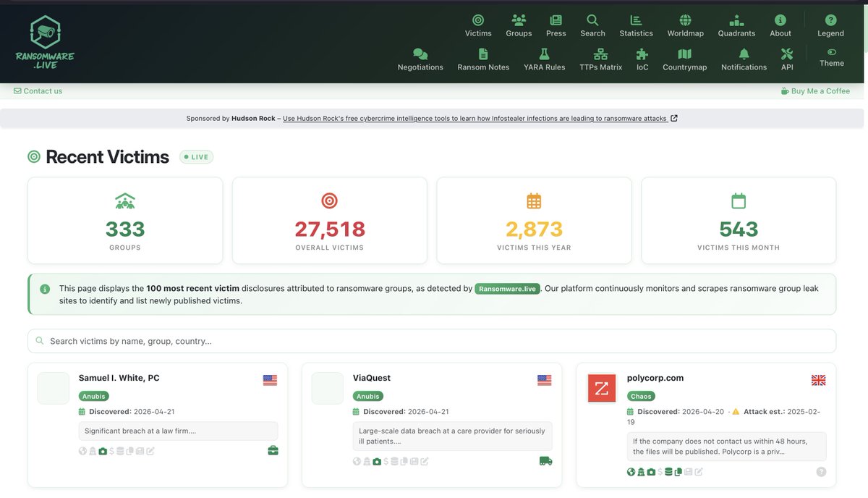This screenshot has width=868, height=498.
Task: Click the Chaos group tag
Action: coord(641,396)
